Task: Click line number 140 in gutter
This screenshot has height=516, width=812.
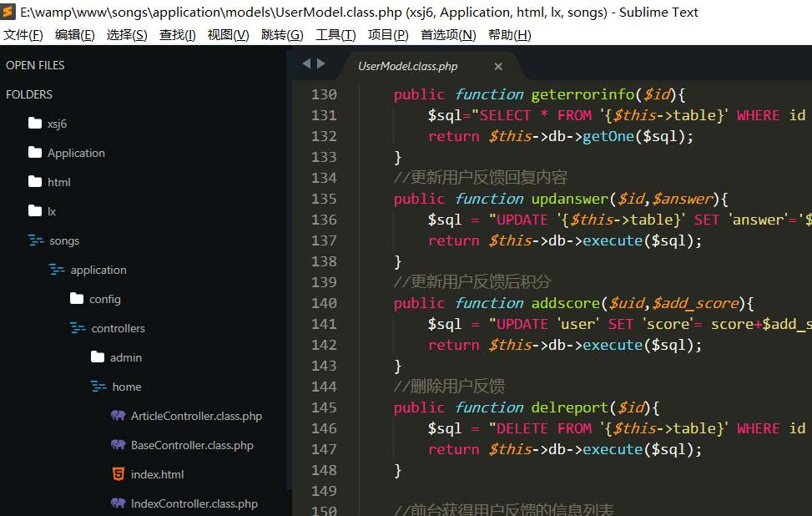Action: point(324,303)
